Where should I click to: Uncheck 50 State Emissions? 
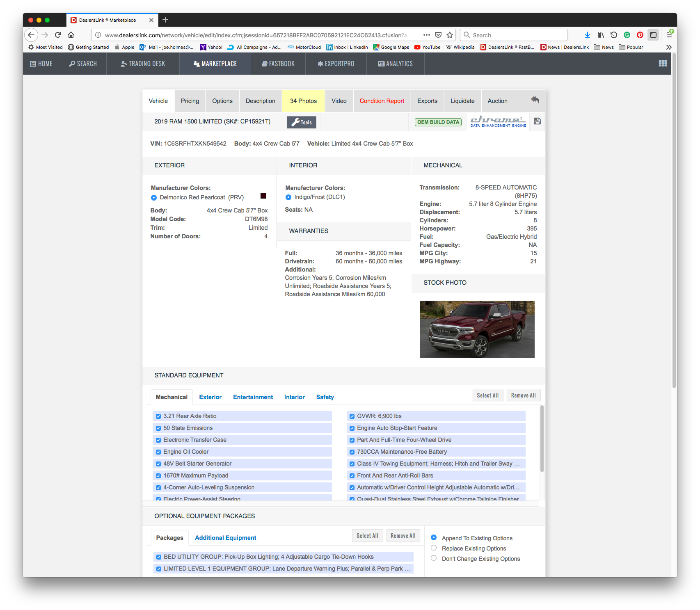[x=158, y=428]
